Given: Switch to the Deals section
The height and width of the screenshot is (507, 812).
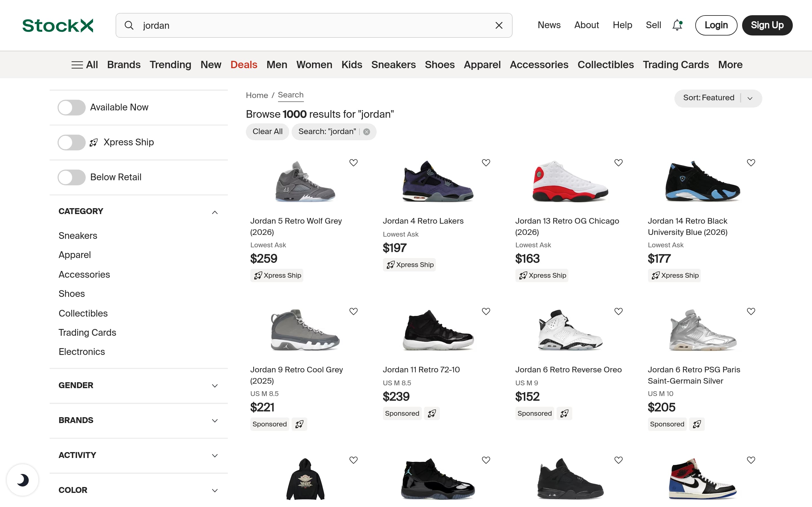Looking at the screenshot, I should tap(244, 65).
